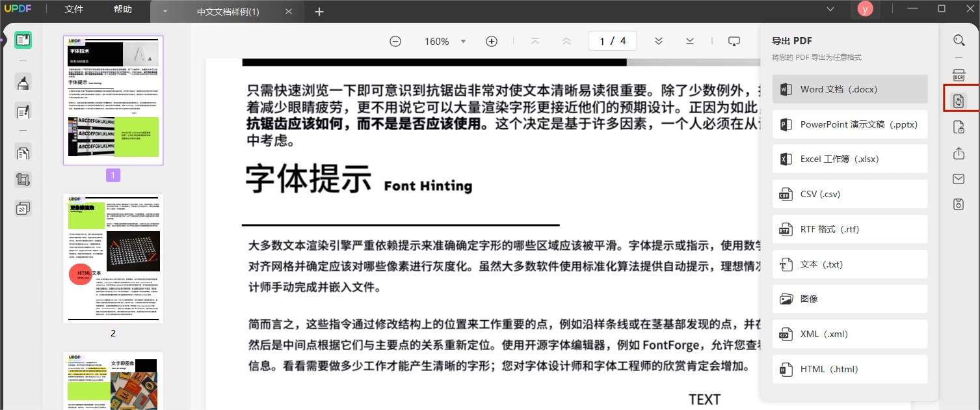
Task: Click the Share file icon
Action: click(x=959, y=154)
